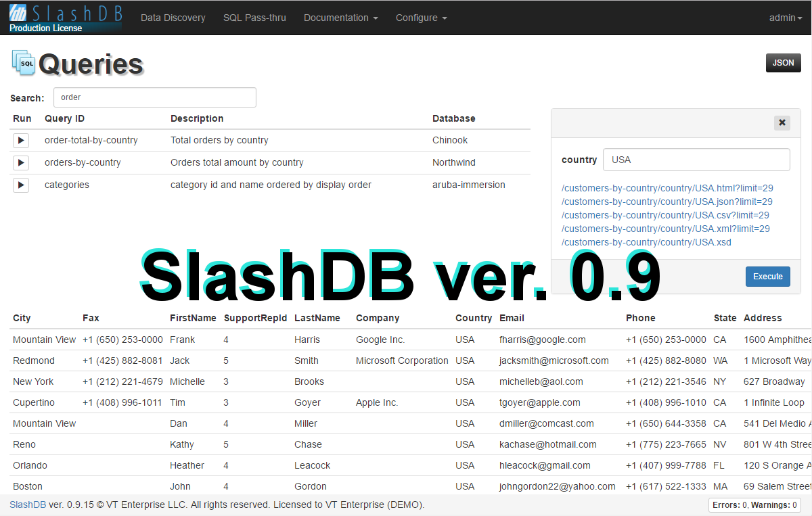
Task: Open the Documentation dropdown menu
Action: [341, 18]
